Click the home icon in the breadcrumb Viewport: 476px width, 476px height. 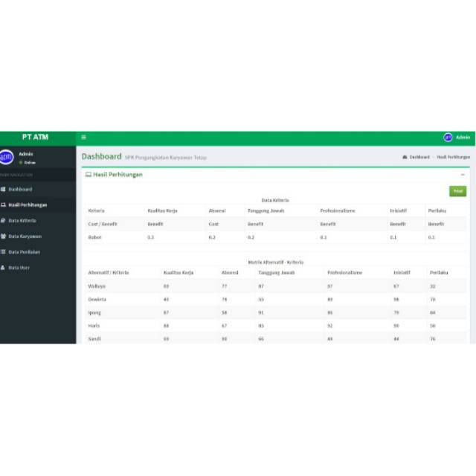405,157
